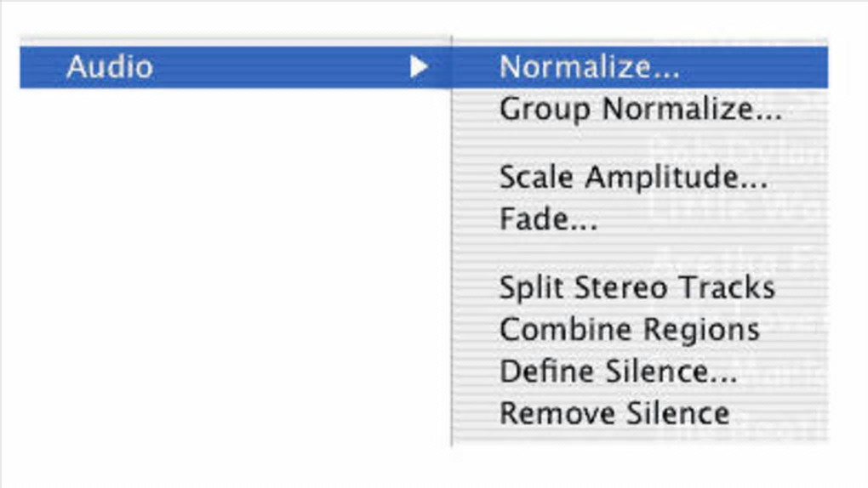Image resolution: width=868 pixels, height=488 pixels.
Task: Select the Define Silence... menu entry
Action: [618, 372]
